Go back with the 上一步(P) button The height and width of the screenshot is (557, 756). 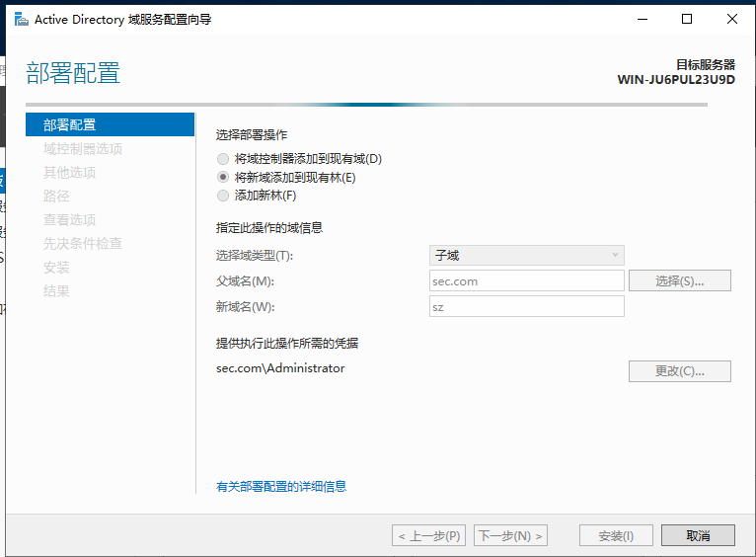coord(429,535)
